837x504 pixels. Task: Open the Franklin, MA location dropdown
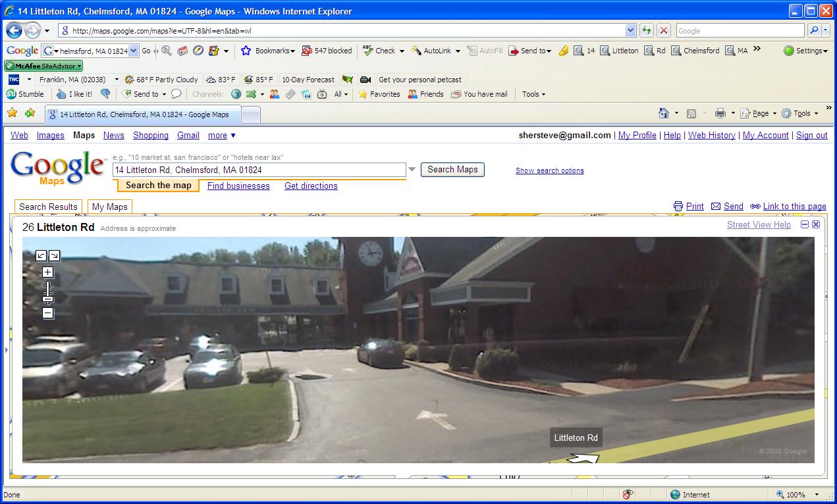click(117, 80)
